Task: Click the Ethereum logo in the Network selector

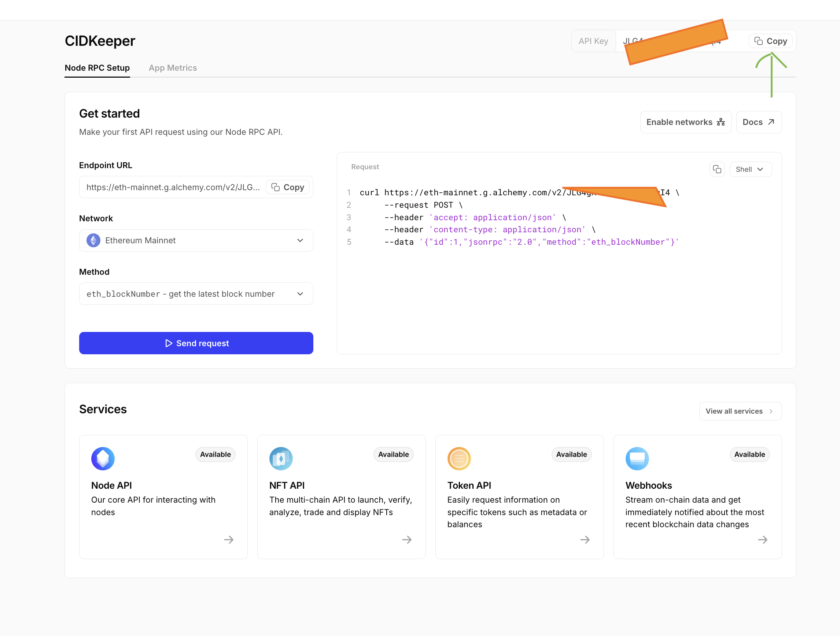Action: 93,240
